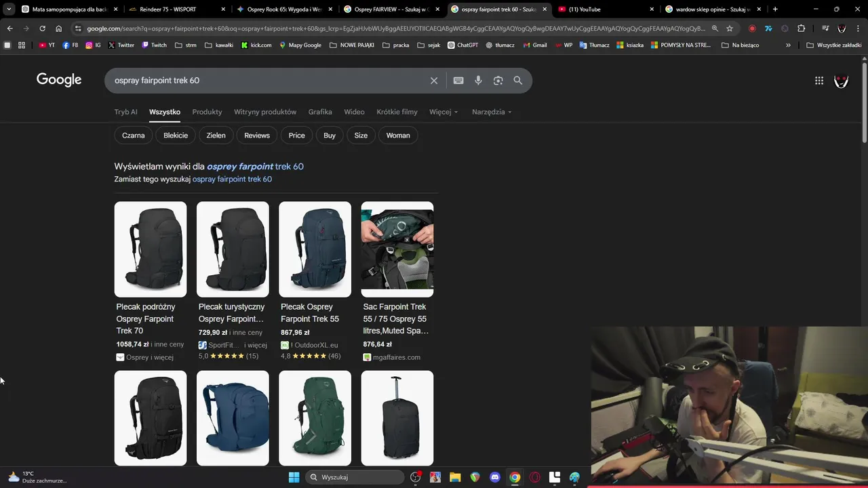The height and width of the screenshot is (488, 868).
Task: Start voice search with microphone icon
Action: point(478,81)
